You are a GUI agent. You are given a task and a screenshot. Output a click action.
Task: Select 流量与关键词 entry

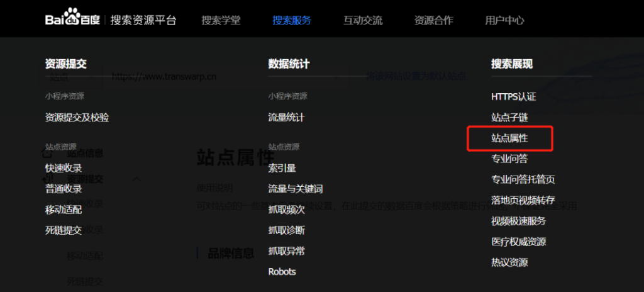[296, 189]
